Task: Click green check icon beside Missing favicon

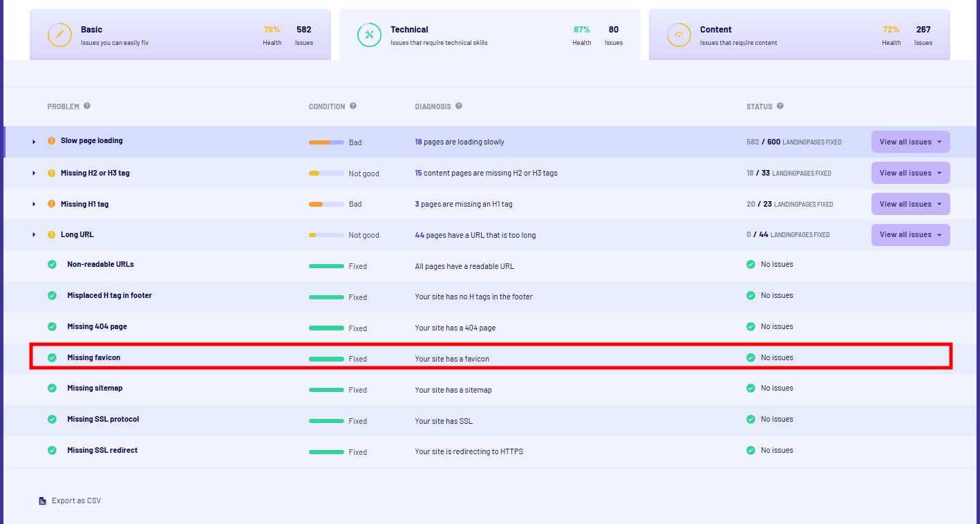Action: pyautogui.click(x=52, y=358)
